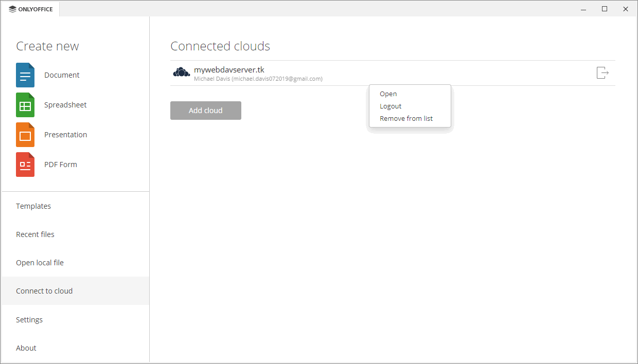Choose Remove from list in the menu
The image size is (638, 364).
[x=406, y=118]
